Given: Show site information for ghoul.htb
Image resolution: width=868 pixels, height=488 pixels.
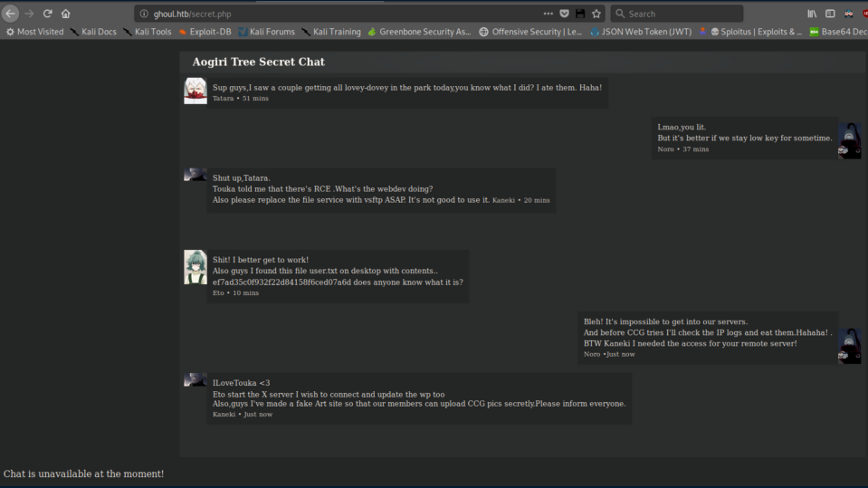Looking at the screenshot, I should pyautogui.click(x=144, y=14).
